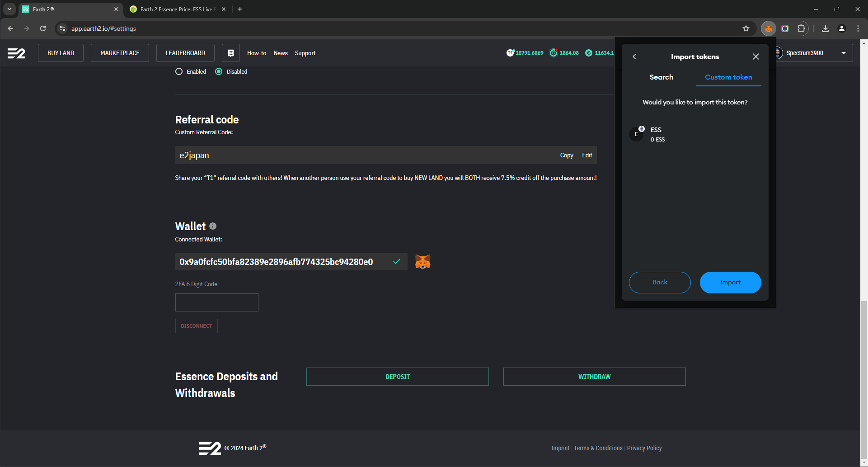This screenshot has width=868, height=467.
Task: Open the MetaMask extension in browser toolbar
Action: click(x=768, y=28)
